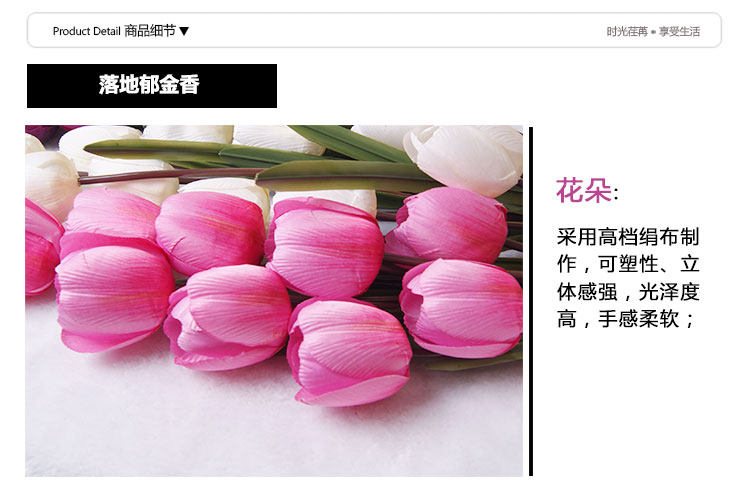Click the down triangle beside 商品细节

(x=184, y=31)
